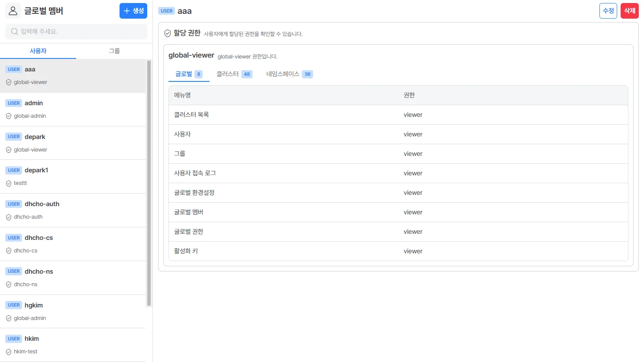Select user depark1 in the list

[73, 177]
